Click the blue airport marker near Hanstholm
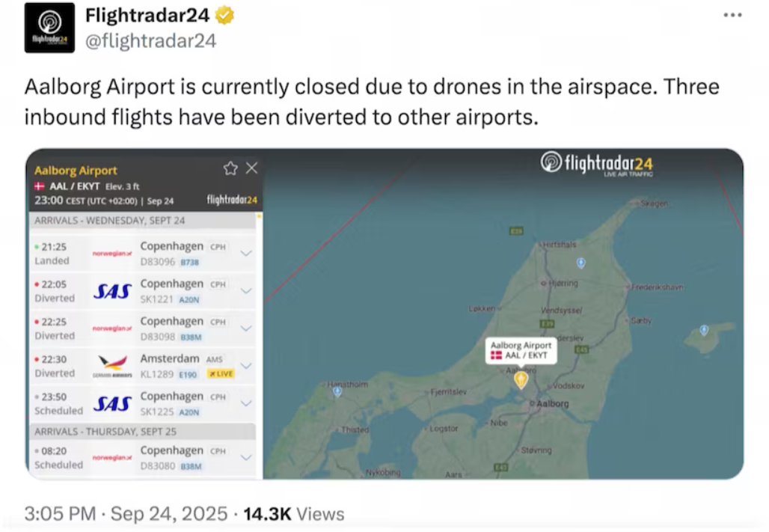769x532 pixels. [337, 391]
